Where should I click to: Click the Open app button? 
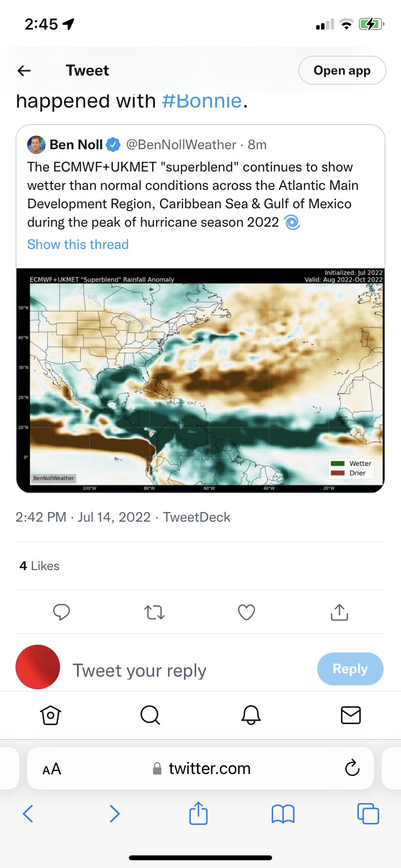pos(342,71)
